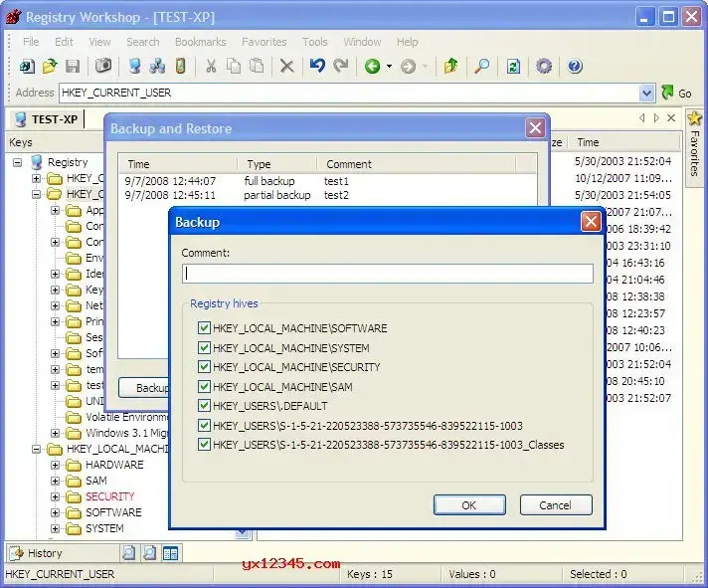The width and height of the screenshot is (708, 588).
Task: Click the new registry file toolbar icon
Action: [x=27, y=67]
